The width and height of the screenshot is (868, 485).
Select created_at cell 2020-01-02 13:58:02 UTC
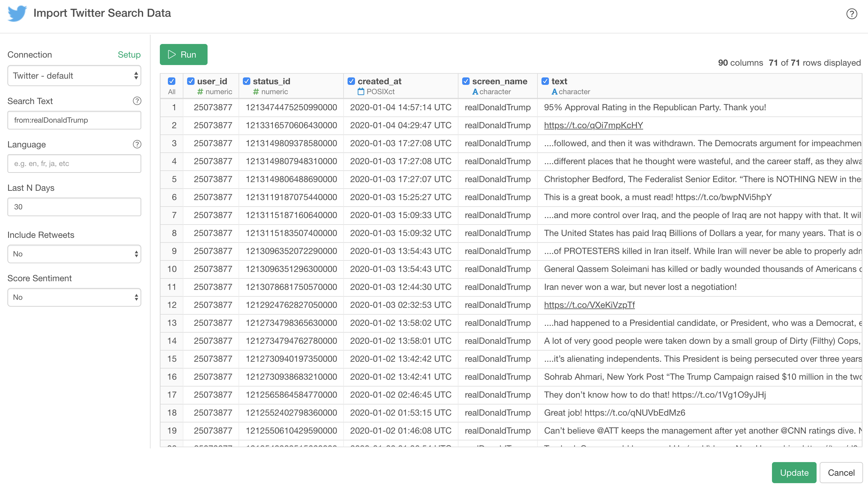click(401, 323)
